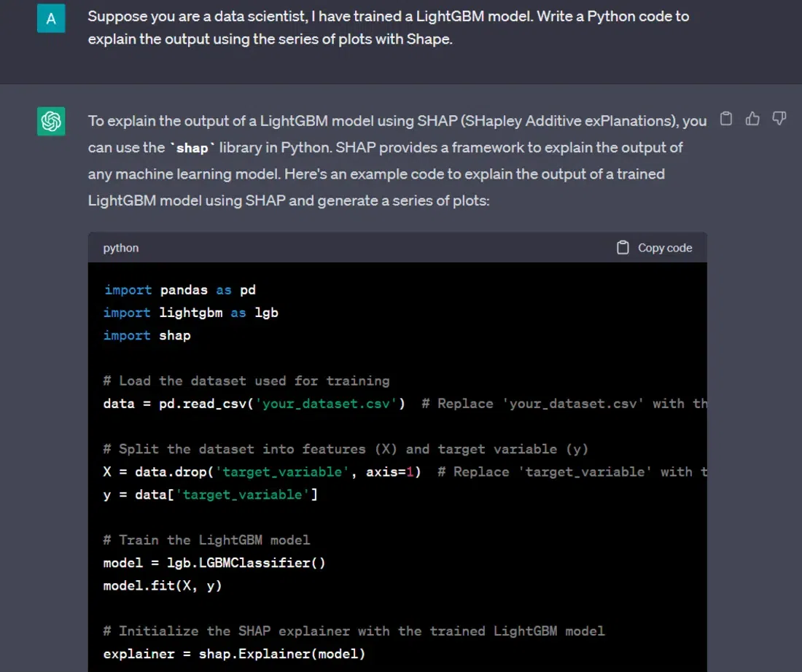Click comment '# Train the LightGBM model'
Image resolution: width=802 pixels, height=672 pixels.
[206, 540]
